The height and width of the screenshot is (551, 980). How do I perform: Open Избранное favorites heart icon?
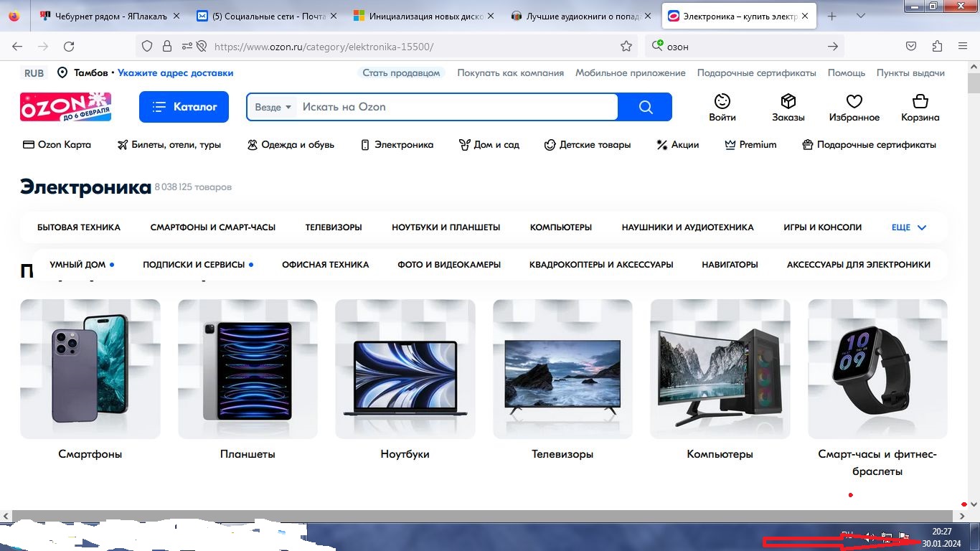click(x=854, y=108)
